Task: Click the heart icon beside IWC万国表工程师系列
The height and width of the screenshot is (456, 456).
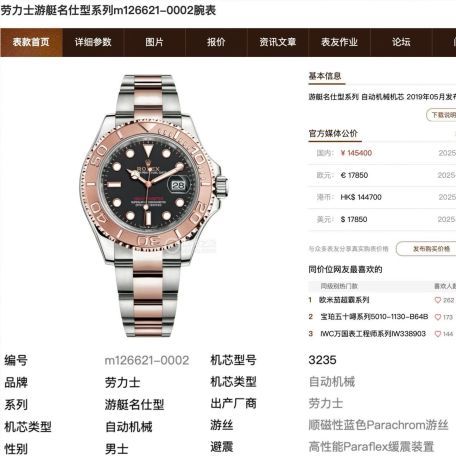Action: pos(438,334)
